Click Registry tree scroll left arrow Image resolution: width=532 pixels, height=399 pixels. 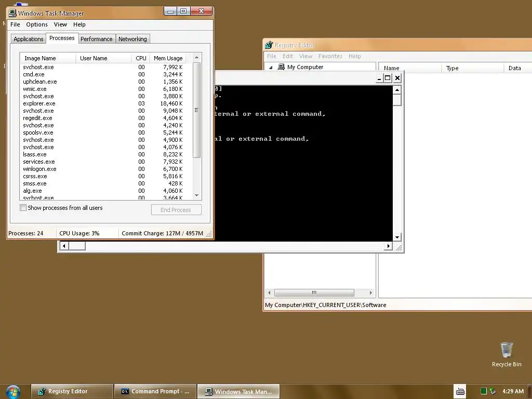(x=270, y=292)
